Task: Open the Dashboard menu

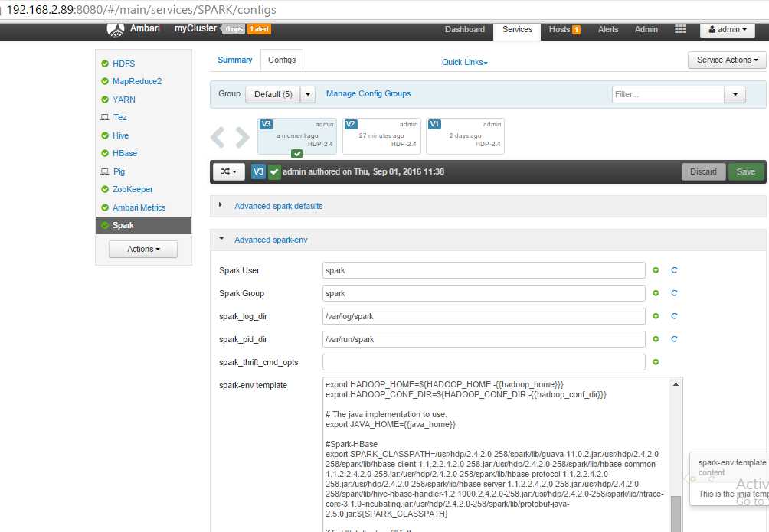Action: pyautogui.click(x=464, y=29)
